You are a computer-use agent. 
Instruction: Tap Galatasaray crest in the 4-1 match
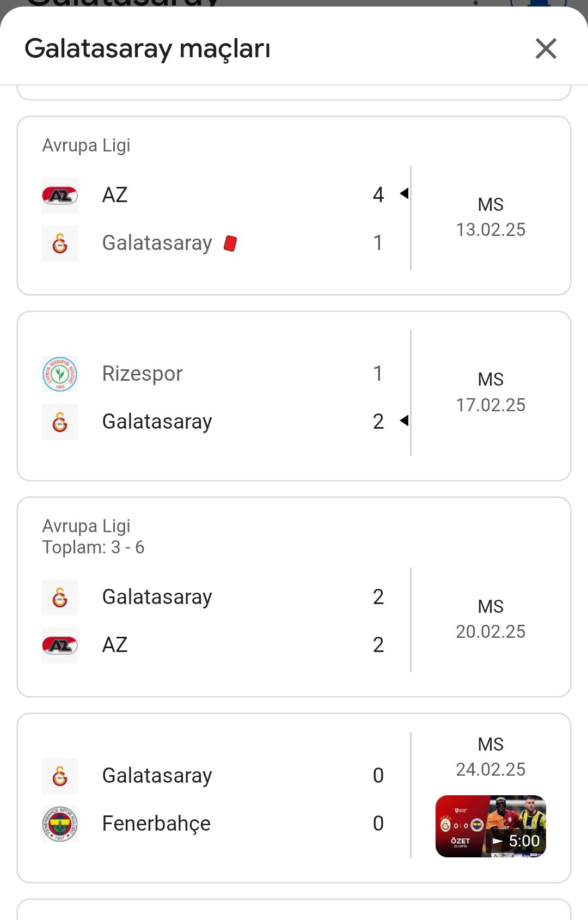[x=60, y=243]
